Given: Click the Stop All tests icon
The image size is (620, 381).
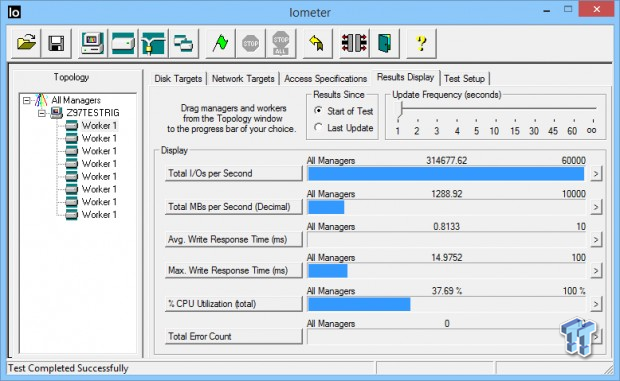Looking at the screenshot, I should (281, 43).
